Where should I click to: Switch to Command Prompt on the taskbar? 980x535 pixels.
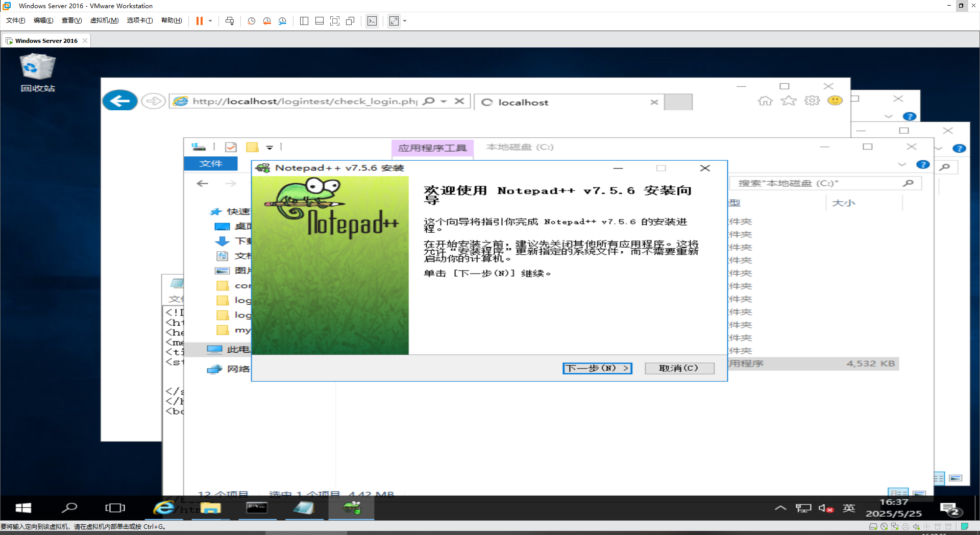(257, 507)
